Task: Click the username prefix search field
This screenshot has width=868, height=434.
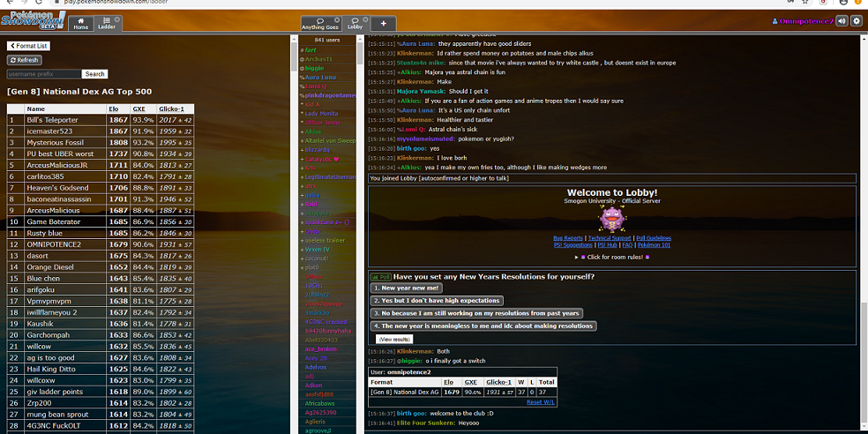Action: pyautogui.click(x=44, y=73)
